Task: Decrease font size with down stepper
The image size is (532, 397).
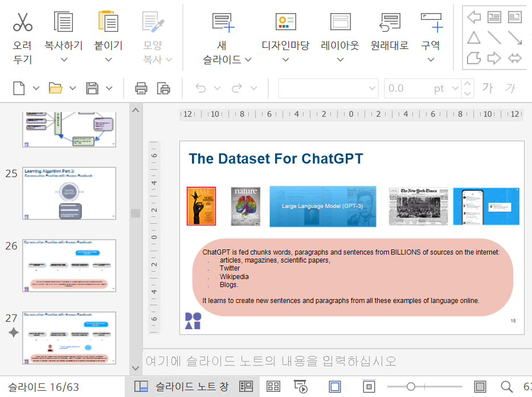Action: (467, 93)
